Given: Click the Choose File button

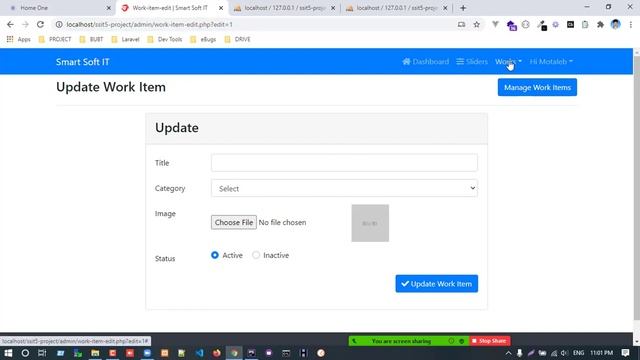Looking at the screenshot, I should [234, 222].
